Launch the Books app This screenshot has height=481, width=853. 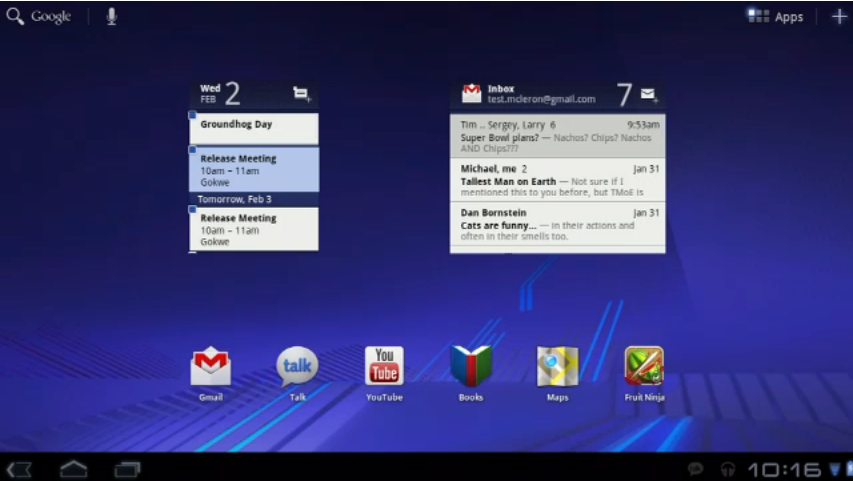(x=471, y=367)
